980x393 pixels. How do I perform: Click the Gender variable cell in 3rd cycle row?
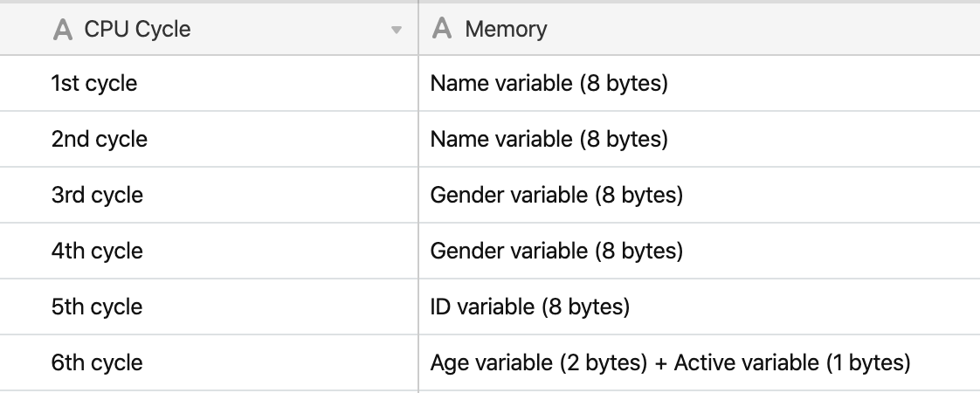tap(700, 195)
